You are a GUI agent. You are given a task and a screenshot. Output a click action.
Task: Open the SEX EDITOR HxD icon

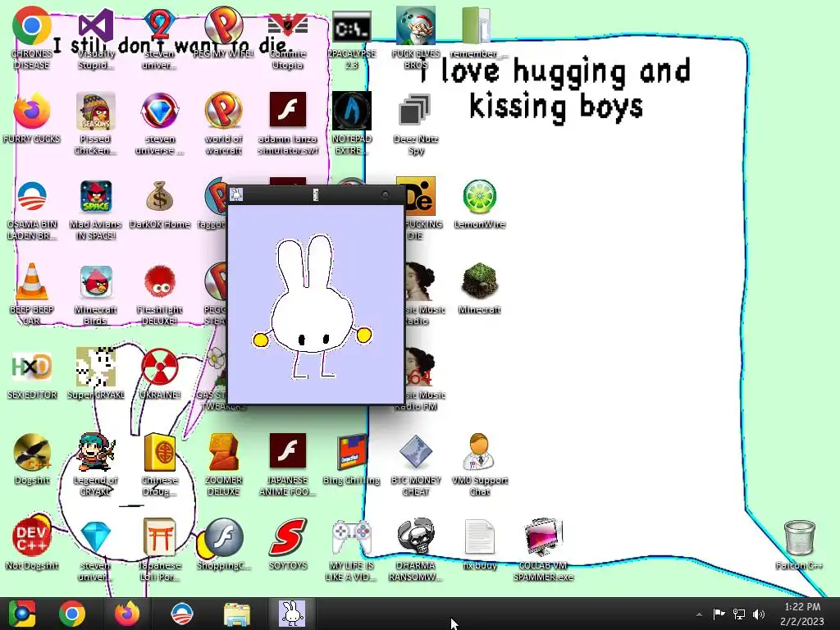pos(32,367)
